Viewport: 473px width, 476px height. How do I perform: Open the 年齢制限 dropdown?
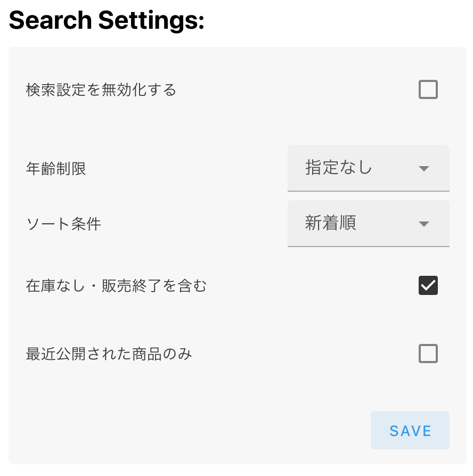pyautogui.click(x=368, y=168)
